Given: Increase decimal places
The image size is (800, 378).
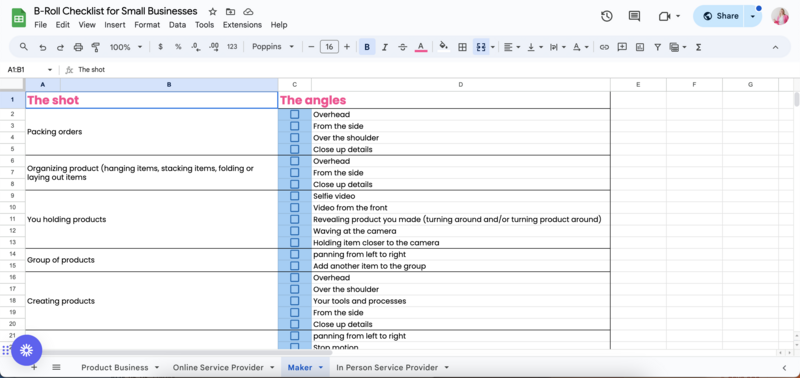Looking at the screenshot, I should [x=214, y=47].
